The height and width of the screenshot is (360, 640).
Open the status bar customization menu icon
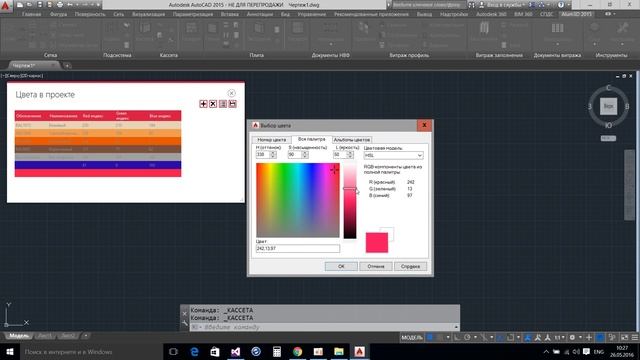tap(635, 337)
